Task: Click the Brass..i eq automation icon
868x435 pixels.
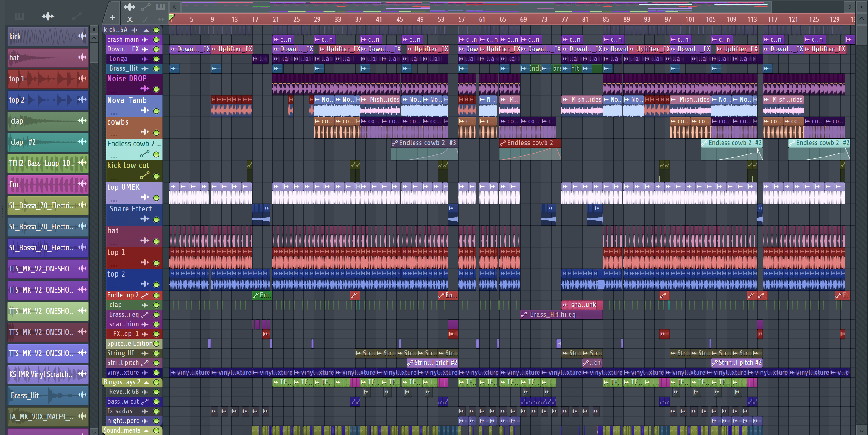Action: (145, 315)
